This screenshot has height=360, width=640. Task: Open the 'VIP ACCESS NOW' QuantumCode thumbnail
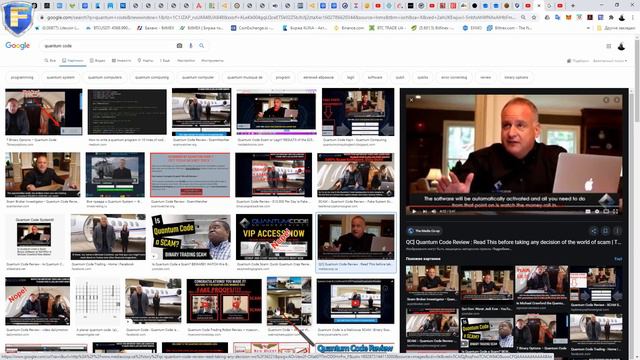coord(274,237)
